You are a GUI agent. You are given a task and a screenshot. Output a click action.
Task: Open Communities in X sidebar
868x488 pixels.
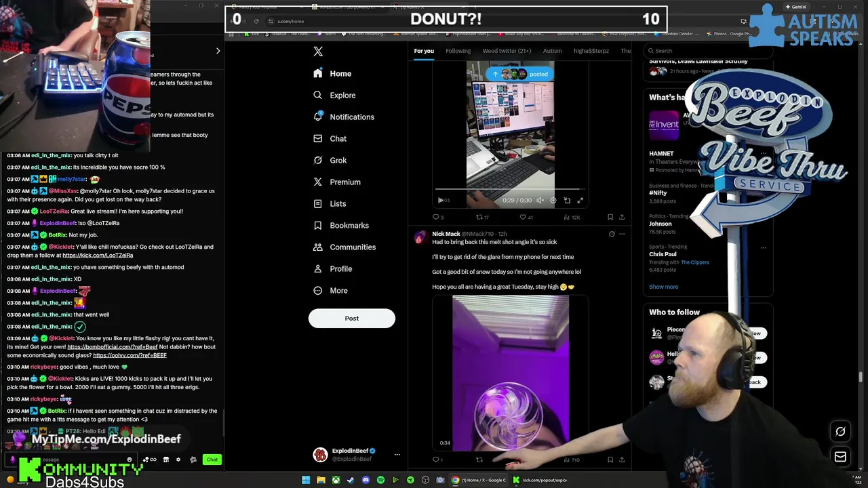[x=344, y=247]
